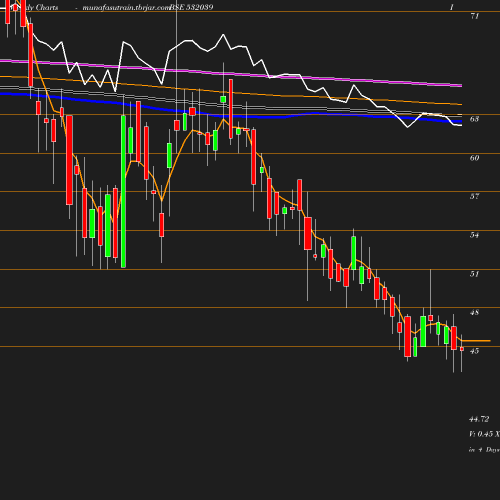The width and height of the screenshot is (500, 500).
Task: Click the 51 price axis label
Action: [474, 274]
